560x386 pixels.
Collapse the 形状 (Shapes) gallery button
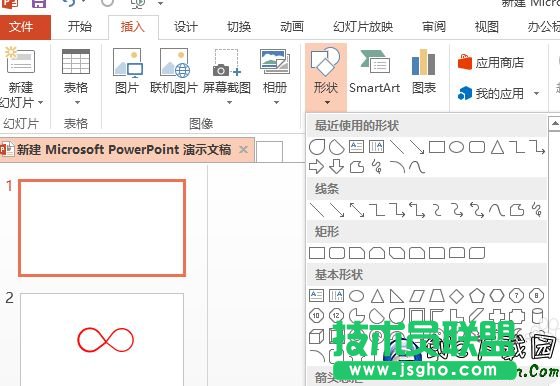326,77
